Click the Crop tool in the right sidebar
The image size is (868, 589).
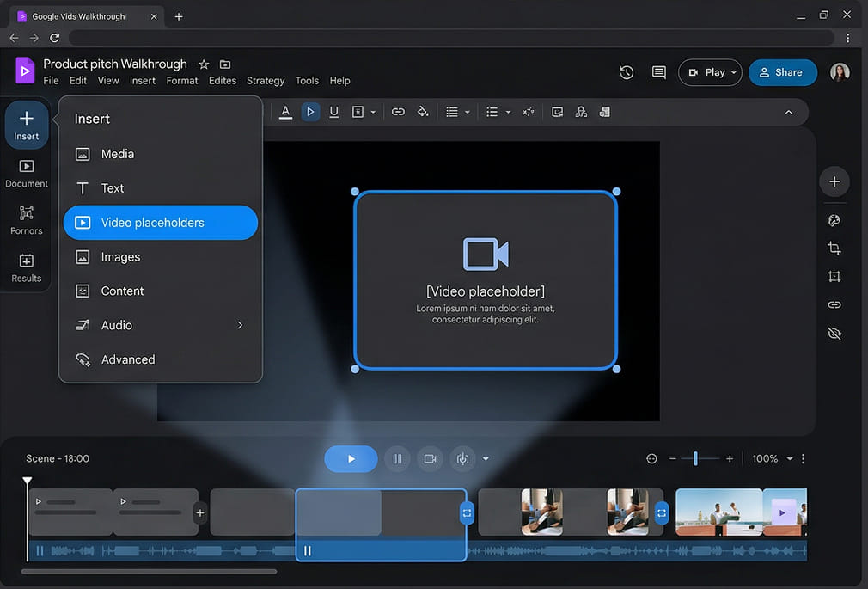(x=834, y=248)
